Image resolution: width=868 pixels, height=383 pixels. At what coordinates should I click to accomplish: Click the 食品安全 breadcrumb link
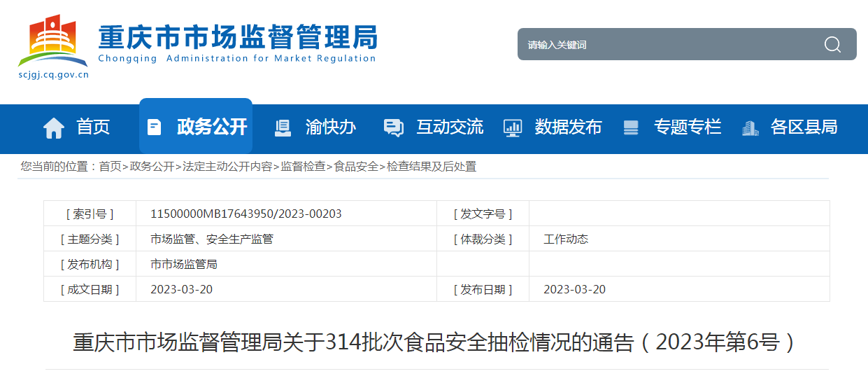(x=356, y=167)
